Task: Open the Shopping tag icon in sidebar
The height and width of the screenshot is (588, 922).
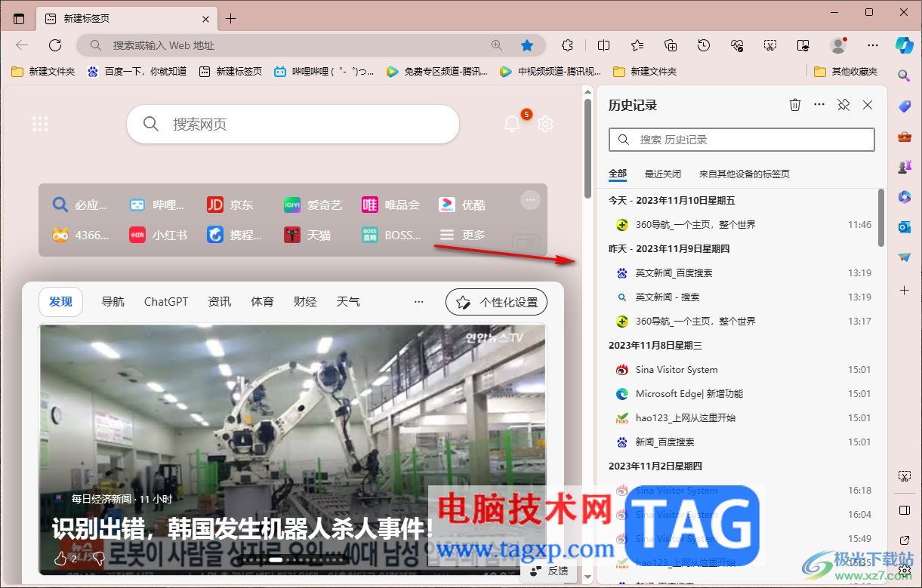Action: (x=904, y=105)
